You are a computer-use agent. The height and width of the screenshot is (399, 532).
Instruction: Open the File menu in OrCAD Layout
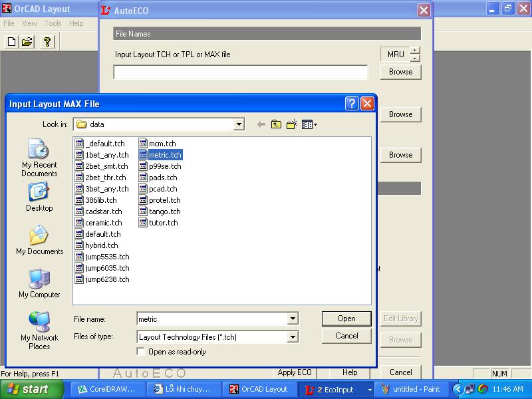point(9,23)
